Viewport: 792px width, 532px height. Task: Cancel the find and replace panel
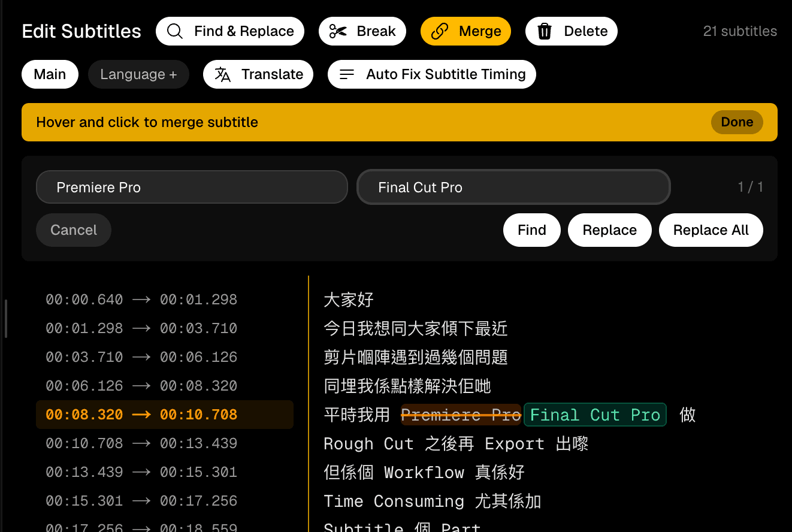tap(74, 230)
